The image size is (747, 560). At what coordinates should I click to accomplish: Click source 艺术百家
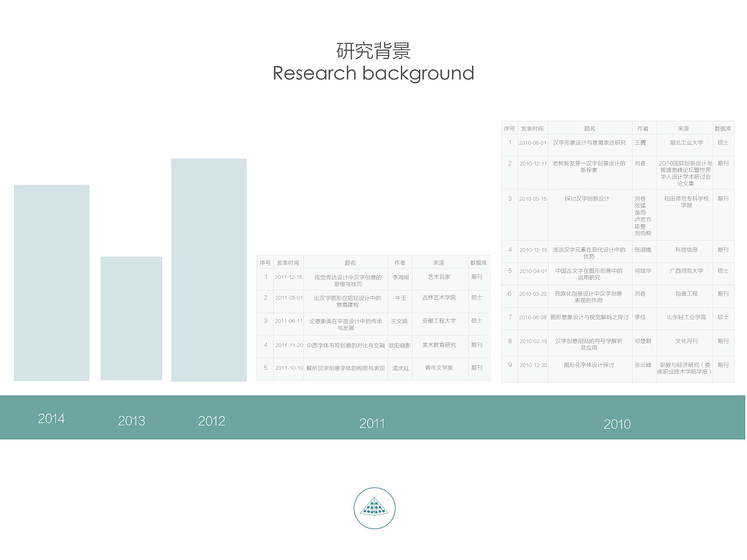coord(439,277)
